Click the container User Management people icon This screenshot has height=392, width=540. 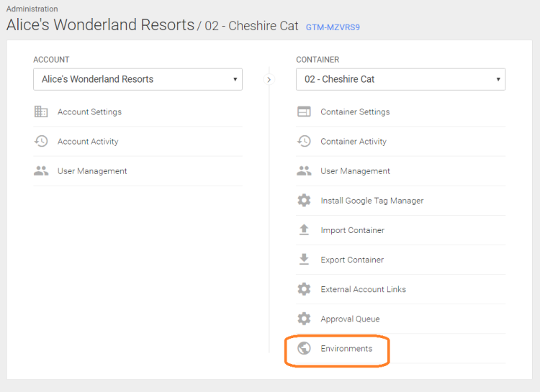[304, 170]
